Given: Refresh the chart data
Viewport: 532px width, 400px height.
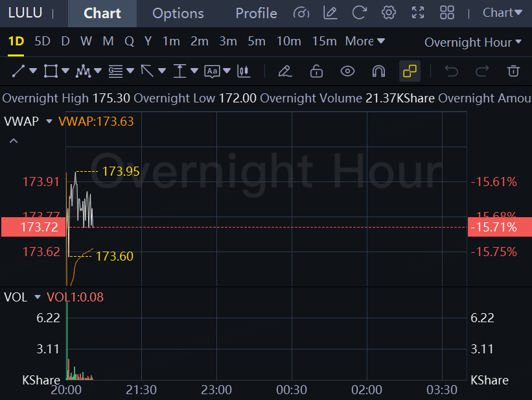Looking at the screenshot, I should 359,13.
